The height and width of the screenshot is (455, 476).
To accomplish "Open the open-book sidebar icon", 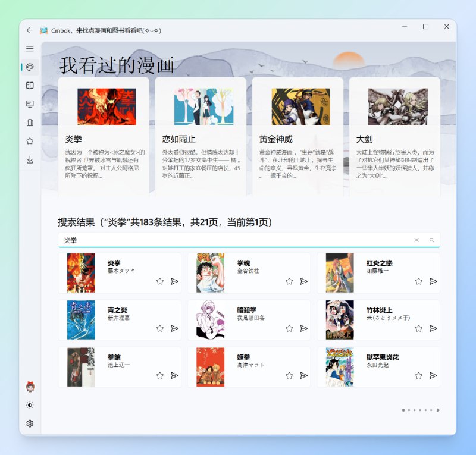I will click(30, 86).
